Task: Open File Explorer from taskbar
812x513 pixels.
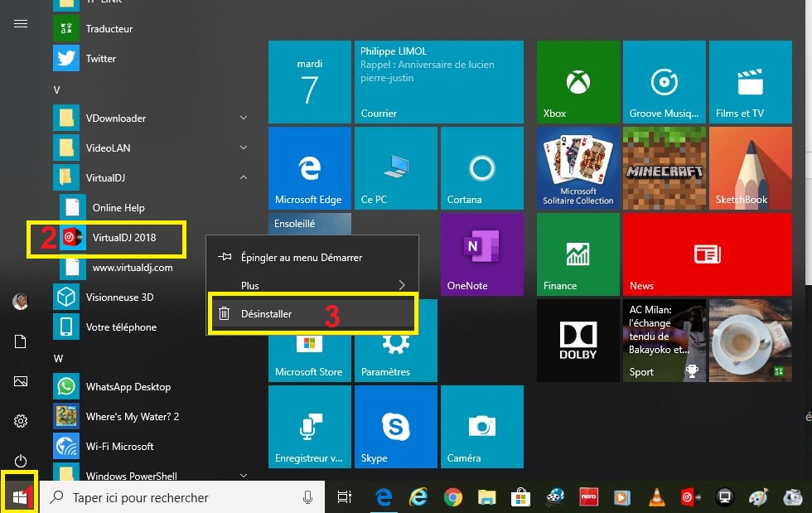Action: coord(487,497)
